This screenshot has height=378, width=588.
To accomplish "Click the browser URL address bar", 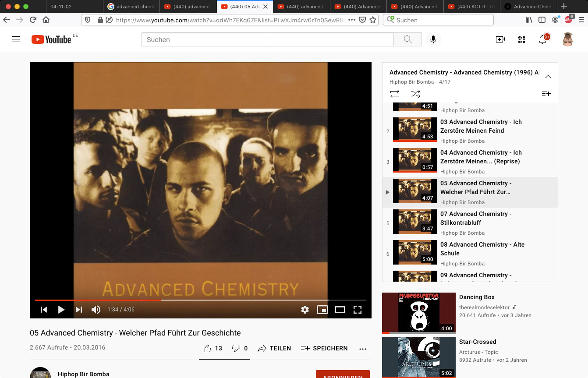I will coord(230,20).
